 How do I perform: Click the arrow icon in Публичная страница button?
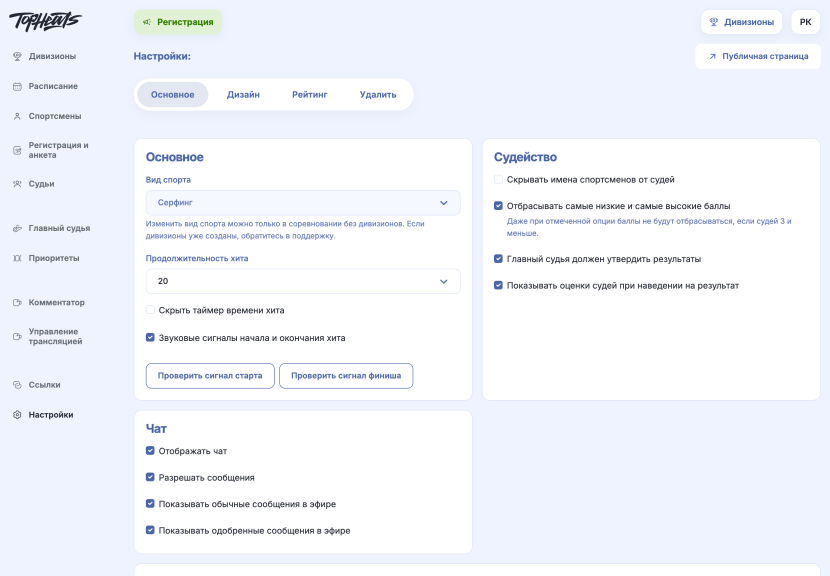pyautogui.click(x=712, y=57)
